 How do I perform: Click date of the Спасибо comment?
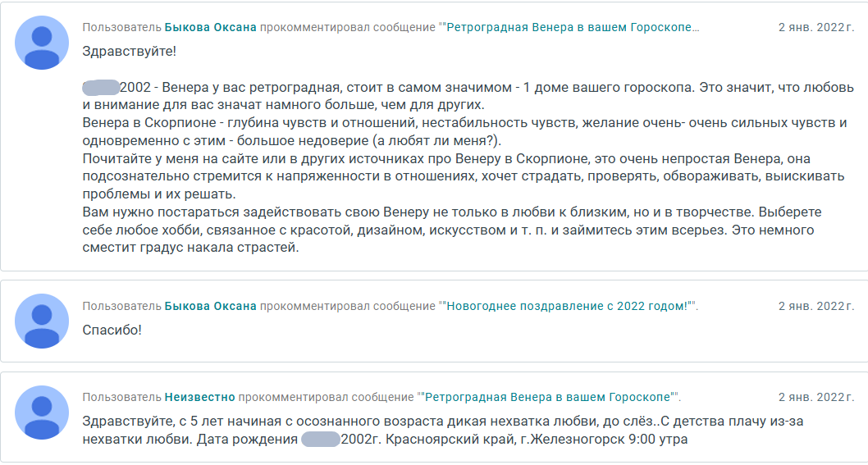816,306
